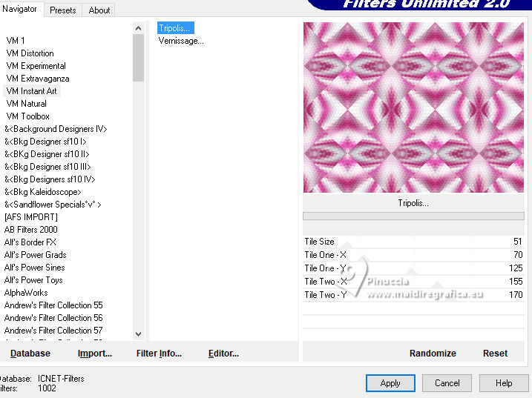The width and height of the screenshot is (532, 398).
Task: Select Andrew's Filter Collection 57
Action: click(53, 331)
